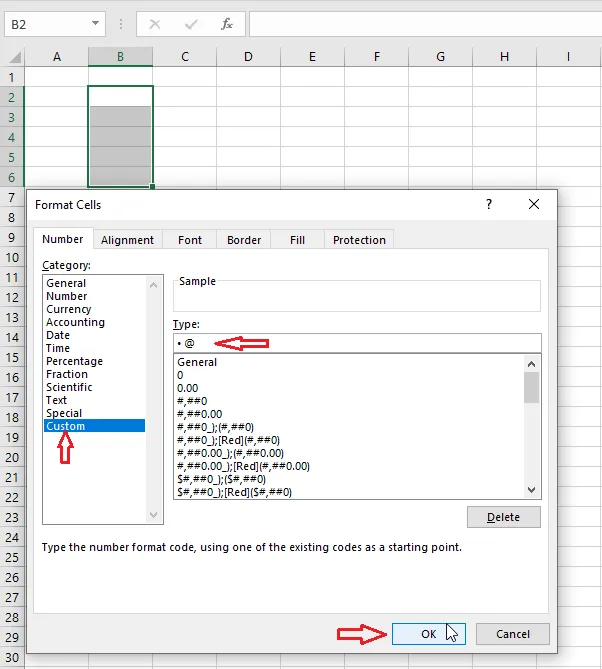Click Category list scroll up arrow
Image resolution: width=602 pixels, height=669 pixels.
[x=154, y=285]
